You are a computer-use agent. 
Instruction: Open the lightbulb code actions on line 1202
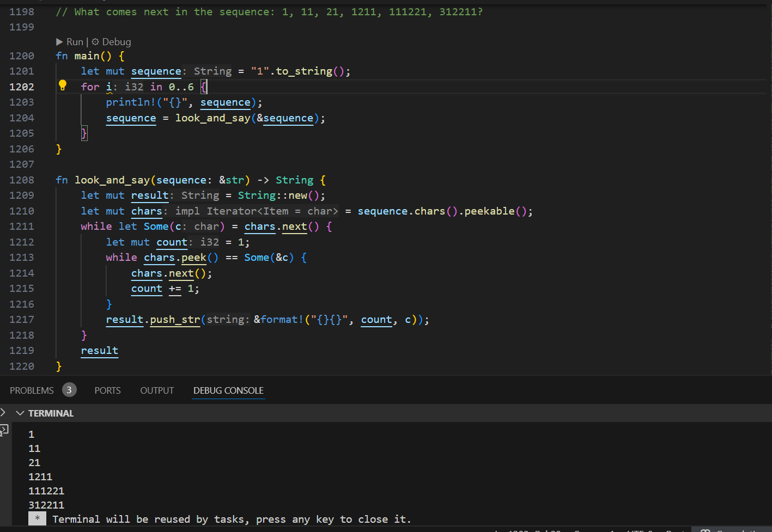pos(63,85)
